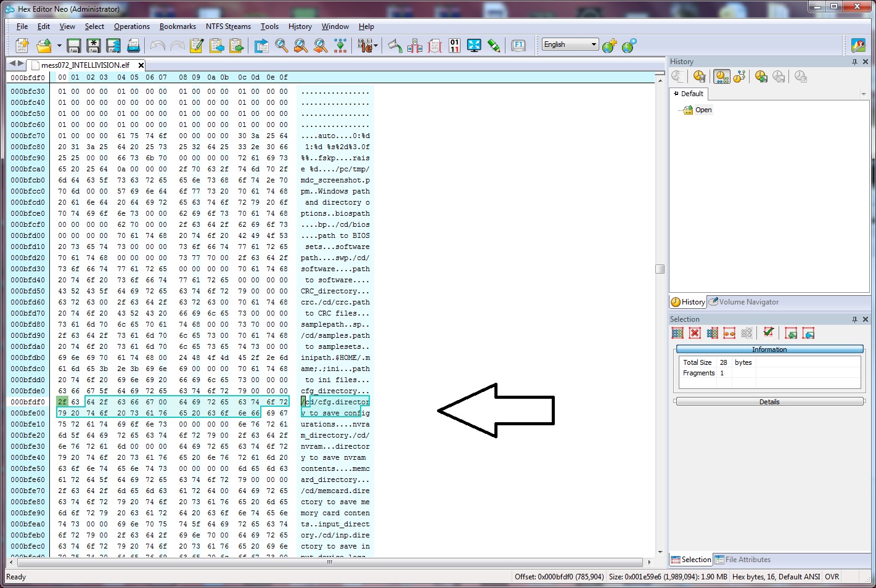Click the Go to Offset icon
The width and height of the screenshot is (876, 588).
[x=261, y=45]
